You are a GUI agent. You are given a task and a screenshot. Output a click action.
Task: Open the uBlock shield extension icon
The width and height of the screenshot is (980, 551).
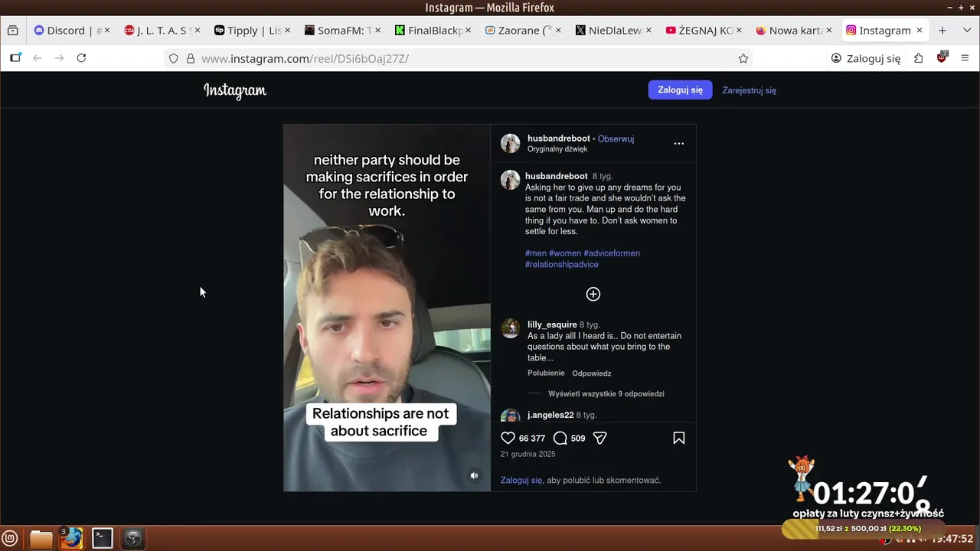click(942, 58)
